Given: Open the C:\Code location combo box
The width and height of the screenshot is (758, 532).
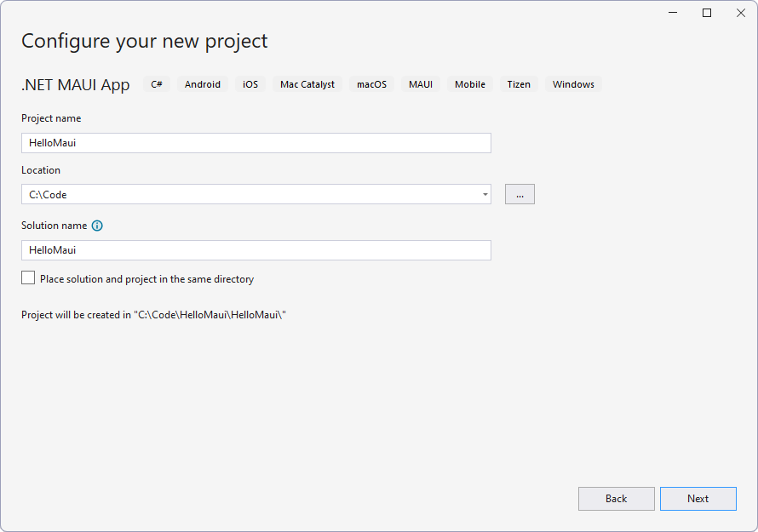Looking at the screenshot, I should pos(256,194).
